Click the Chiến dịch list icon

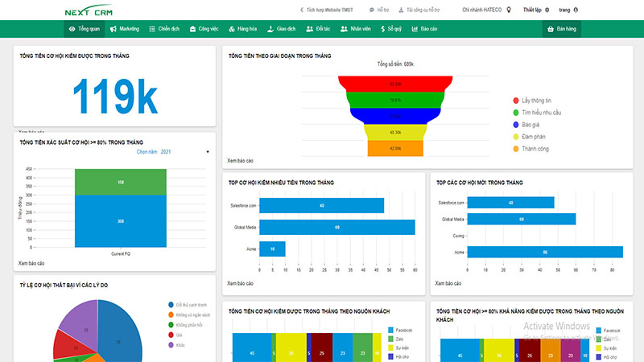(x=152, y=29)
